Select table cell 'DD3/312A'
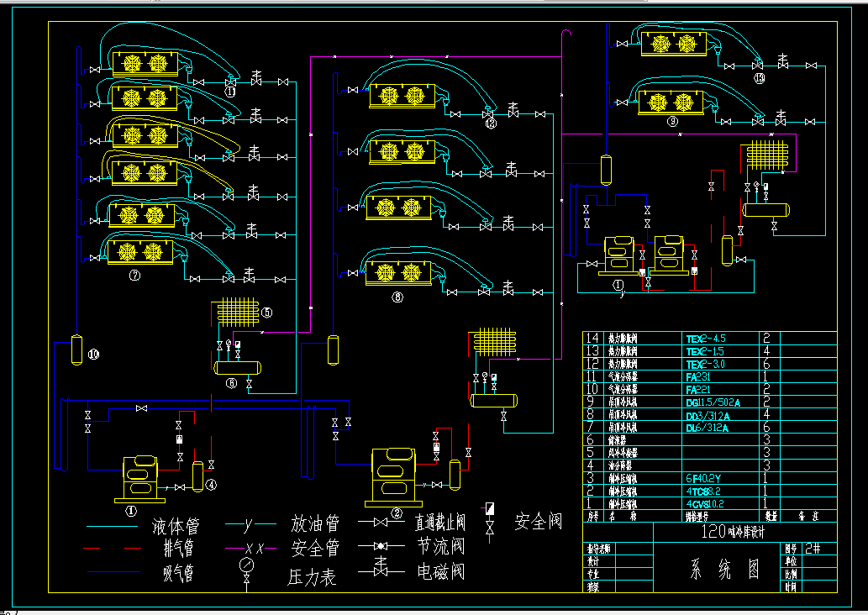This screenshot has height=615, width=868. (x=708, y=415)
